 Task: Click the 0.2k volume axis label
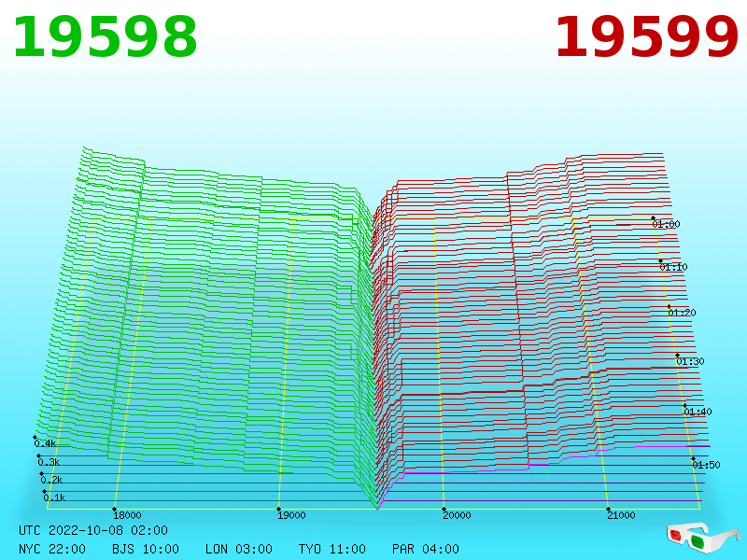tap(51, 480)
